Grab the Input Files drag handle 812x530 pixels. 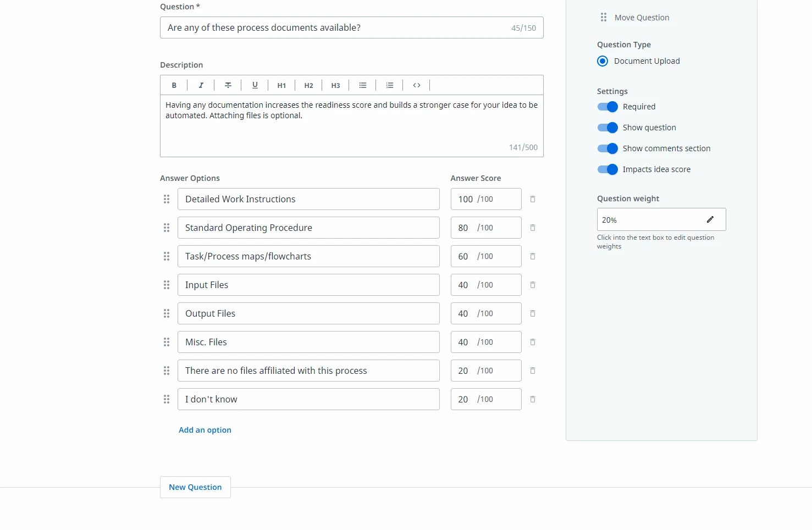[x=167, y=285]
